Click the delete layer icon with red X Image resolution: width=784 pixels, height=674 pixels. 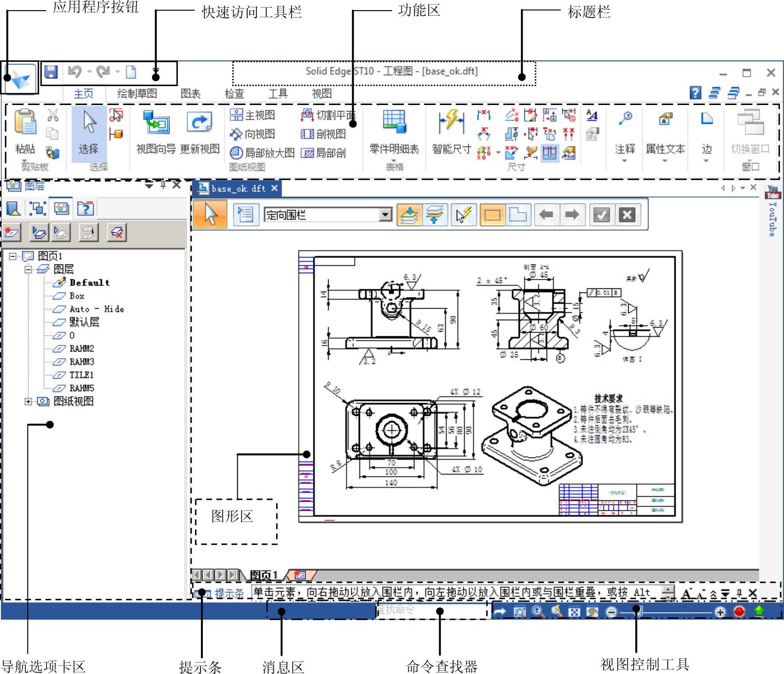tap(117, 233)
